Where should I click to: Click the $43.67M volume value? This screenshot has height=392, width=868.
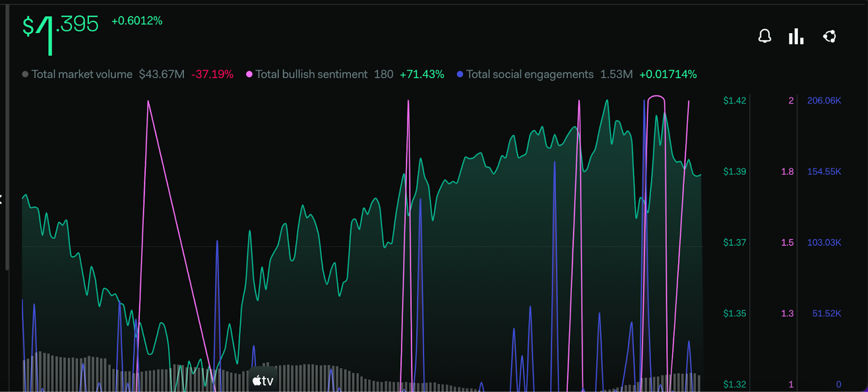pos(162,74)
